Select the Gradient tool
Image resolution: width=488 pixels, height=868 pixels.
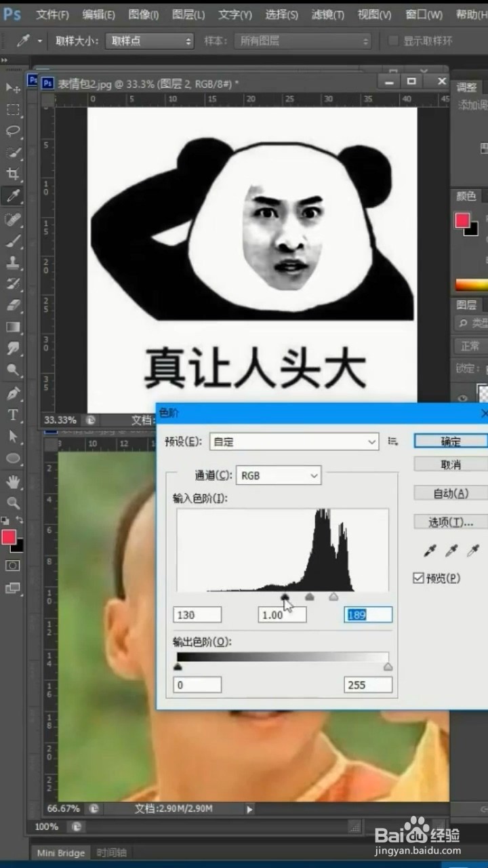[13, 327]
